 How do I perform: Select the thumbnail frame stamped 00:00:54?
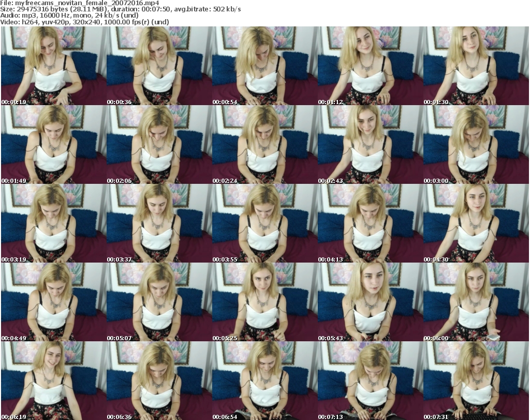coord(265,66)
